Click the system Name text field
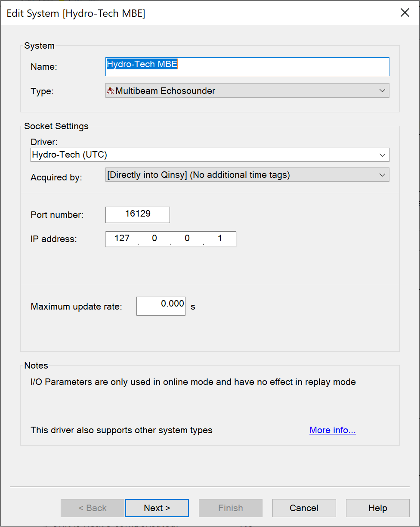Screen dimensions: 420x527 [247, 67]
